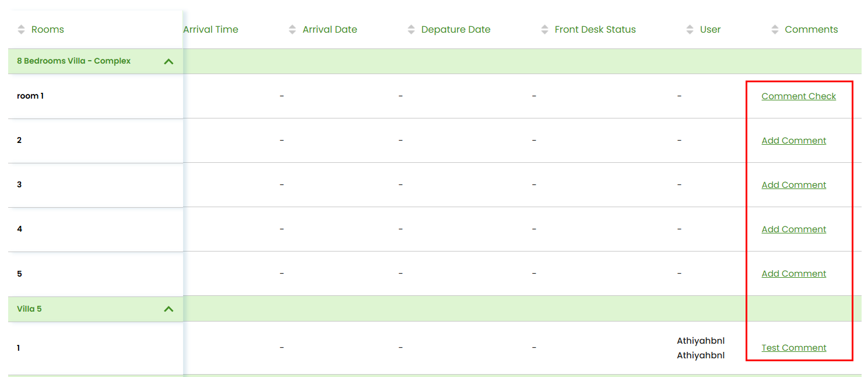Open the Comment Check link for room 1
The height and width of the screenshot is (377, 868).
[799, 96]
